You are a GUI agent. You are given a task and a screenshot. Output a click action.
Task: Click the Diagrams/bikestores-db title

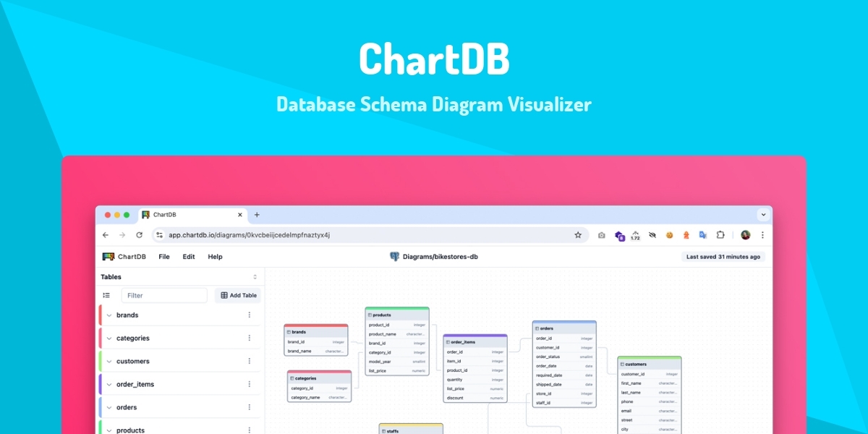click(440, 257)
